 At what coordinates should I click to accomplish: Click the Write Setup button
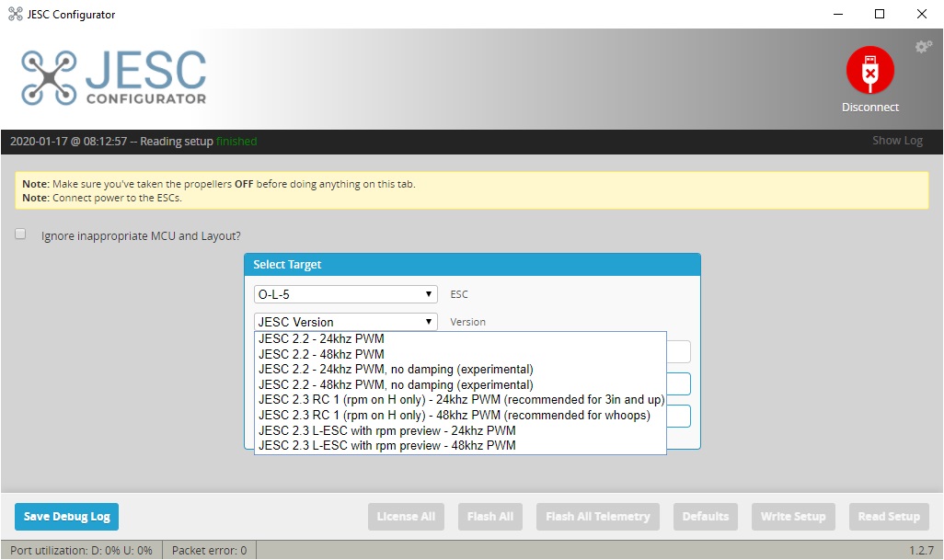click(x=793, y=517)
